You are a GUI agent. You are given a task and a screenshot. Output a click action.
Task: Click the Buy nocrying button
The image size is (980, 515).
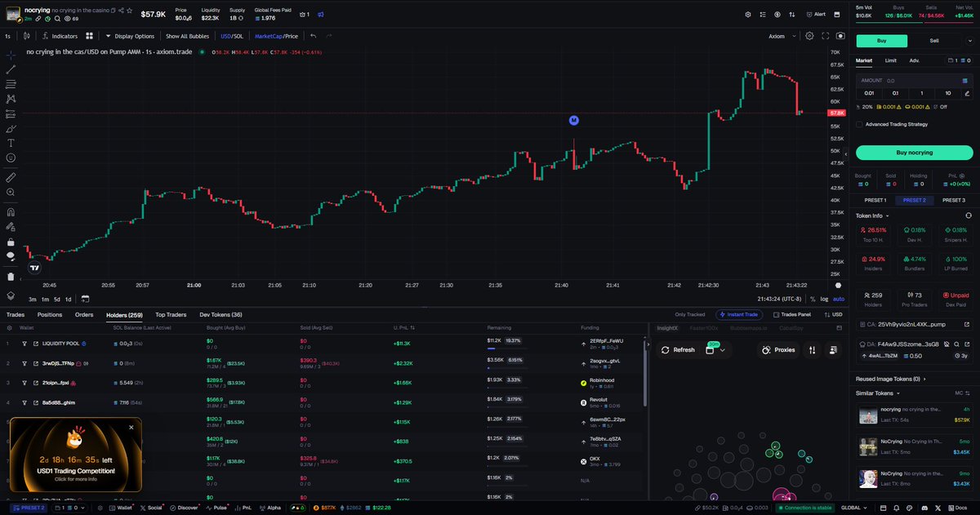(914, 153)
